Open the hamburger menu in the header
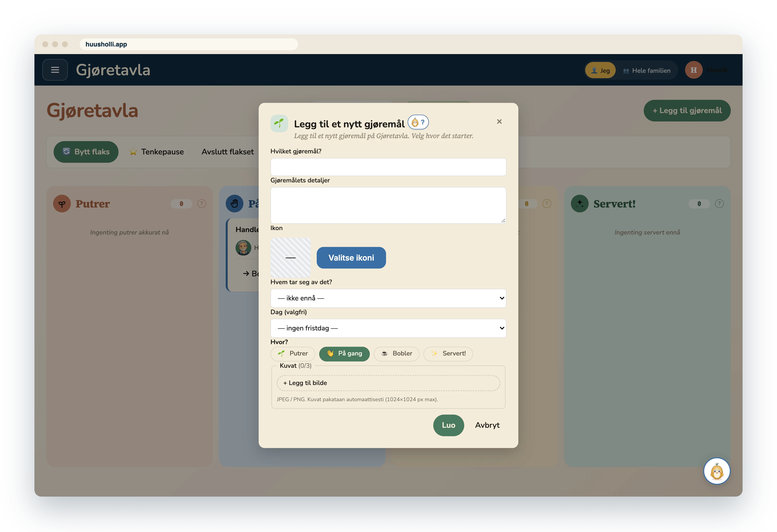 (x=55, y=70)
